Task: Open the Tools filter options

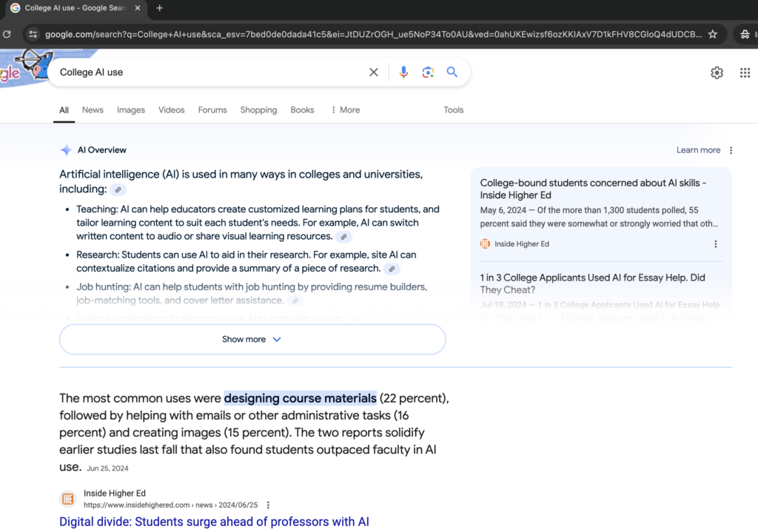Action: click(x=454, y=110)
